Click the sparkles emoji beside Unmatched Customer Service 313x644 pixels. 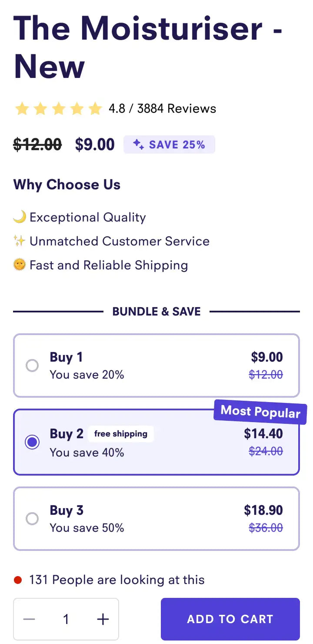pyautogui.click(x=20, y=241)
